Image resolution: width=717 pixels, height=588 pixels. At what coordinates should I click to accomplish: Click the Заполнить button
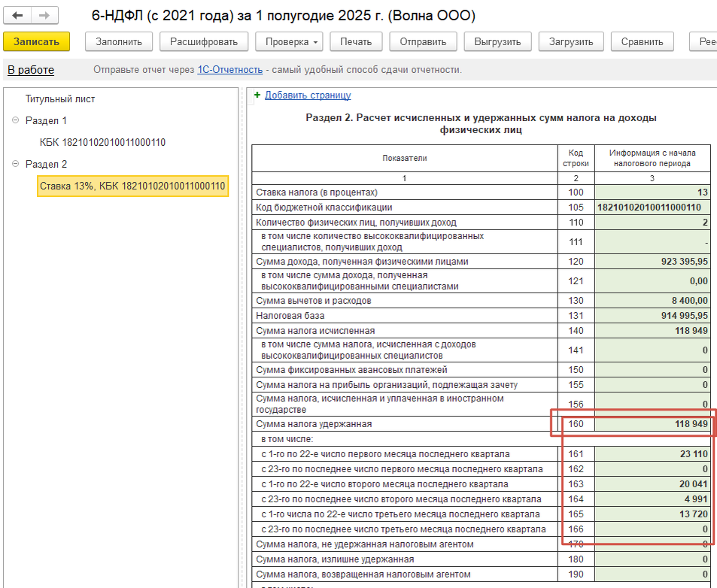pos(119,41)
